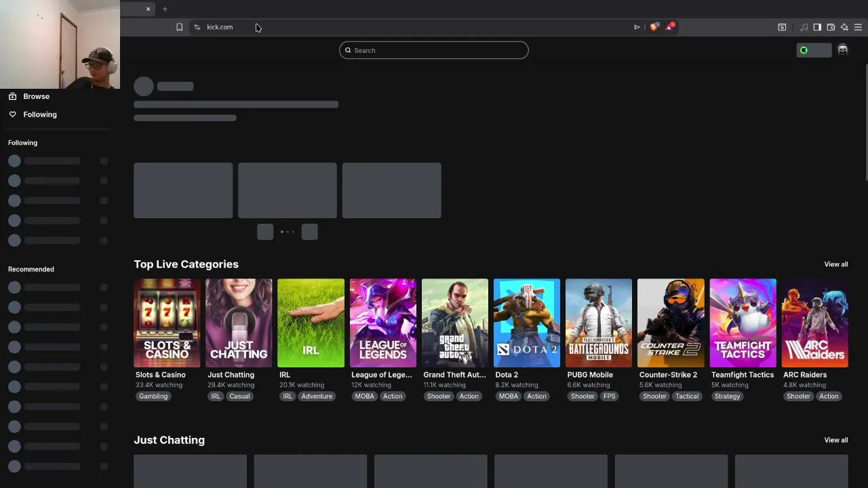Click the Adventure tag under IRL
Screen dimensions: 868x488
[317, 396]
